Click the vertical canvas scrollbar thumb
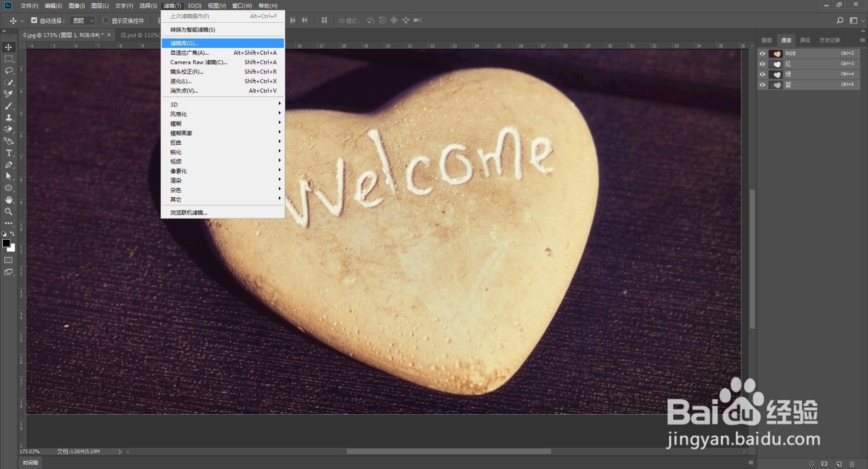 click(x=752, y=259)
